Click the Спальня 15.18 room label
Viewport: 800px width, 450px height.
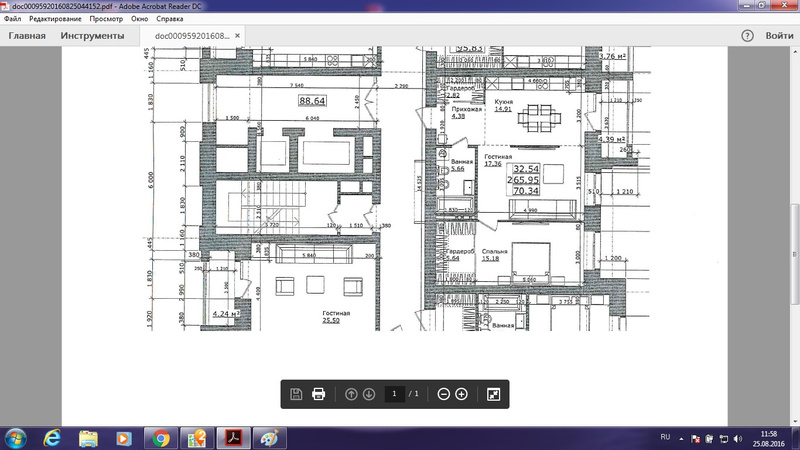click(494, 255)
